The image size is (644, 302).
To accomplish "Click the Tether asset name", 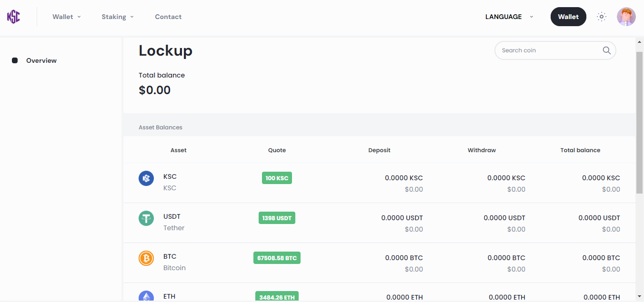I will tap(174, 228).
